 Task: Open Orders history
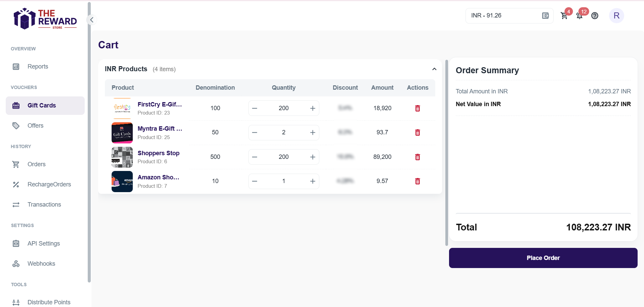pyautogui.click(x=45, y=164)
